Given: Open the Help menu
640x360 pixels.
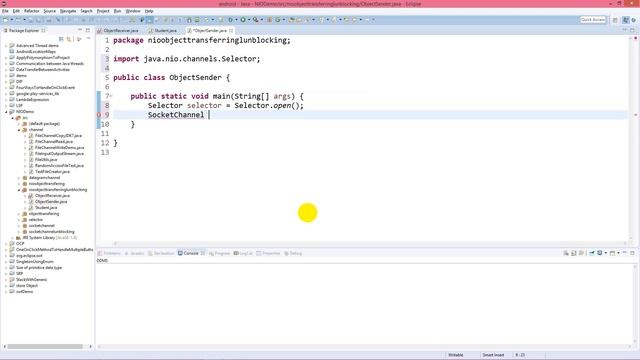Looking at the screenshot, I should tap(149, 11).
